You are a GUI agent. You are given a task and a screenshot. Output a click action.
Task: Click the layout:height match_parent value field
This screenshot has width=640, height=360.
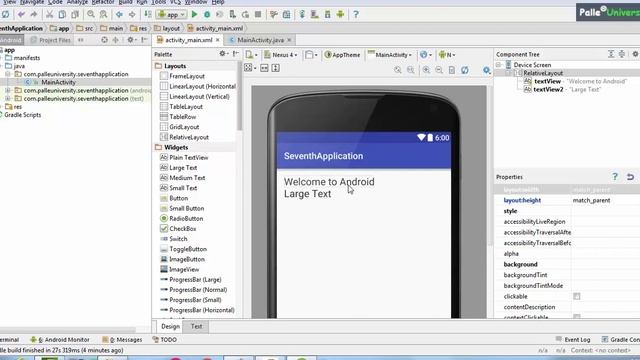pos(605,200)
